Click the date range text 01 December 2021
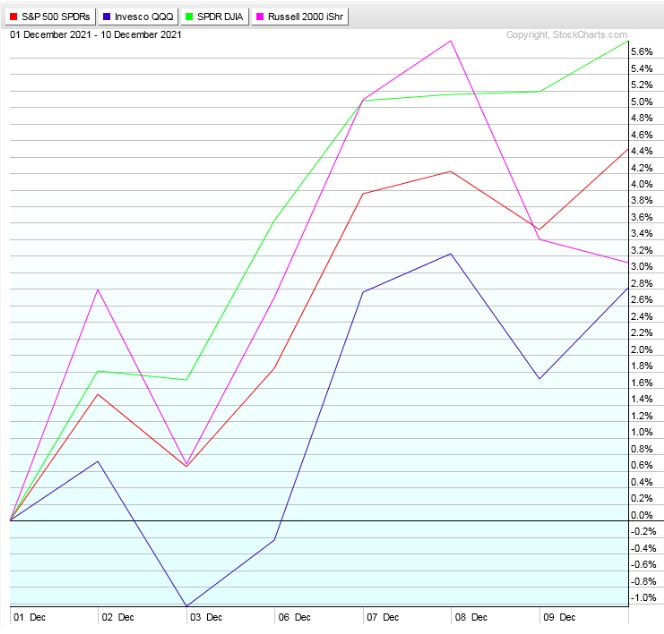Image resolution: width=664 pixels, height=634 pixels. click(x=50, y=35)
